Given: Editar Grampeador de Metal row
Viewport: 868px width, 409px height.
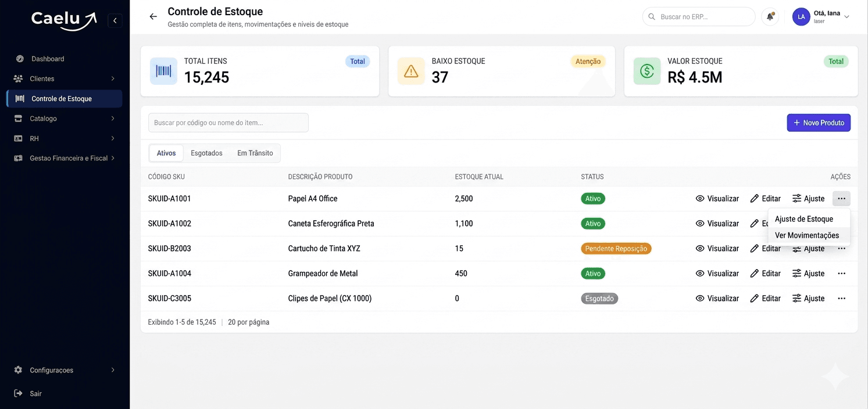Looking at the screenshot, I should [x=765, y=274].
